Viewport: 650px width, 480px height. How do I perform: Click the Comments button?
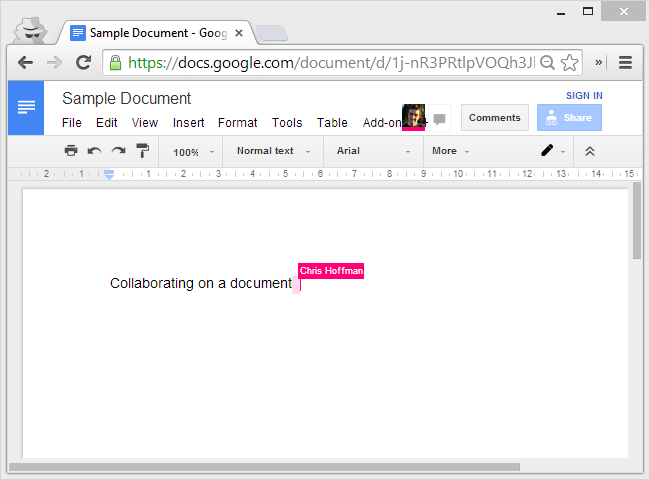[494, 118]
